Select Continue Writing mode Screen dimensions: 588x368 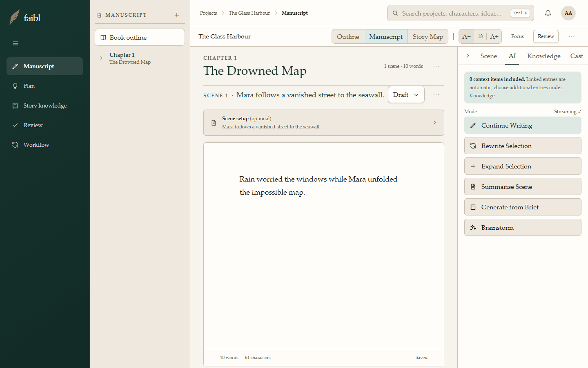click(x=523, y=125)
